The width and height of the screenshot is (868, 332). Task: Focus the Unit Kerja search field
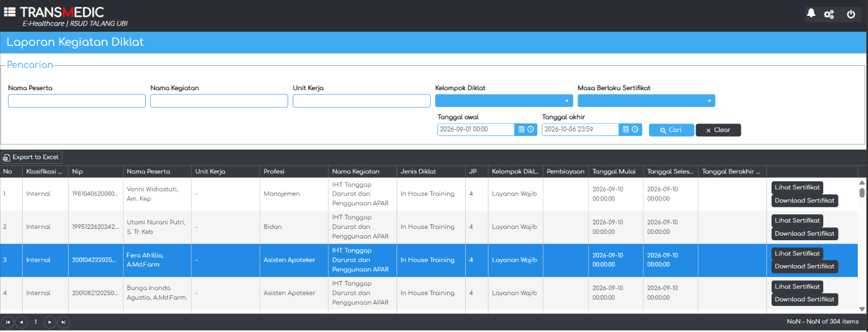point(361,101)
